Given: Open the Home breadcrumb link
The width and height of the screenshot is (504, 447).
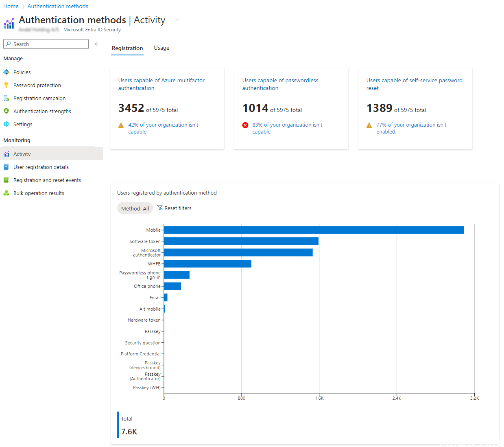Looking at the screenshot, I should point(11,6).
